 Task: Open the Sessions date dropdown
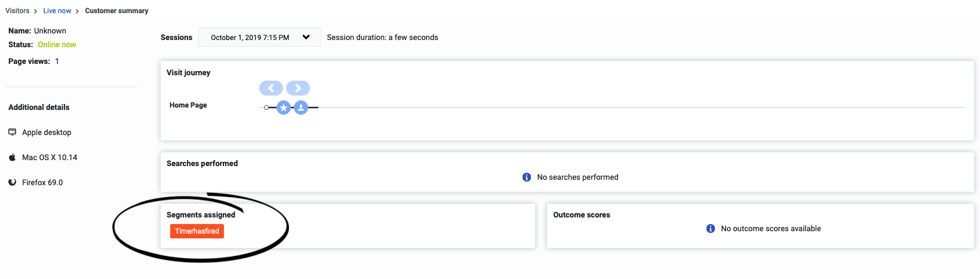click(259, 37)
